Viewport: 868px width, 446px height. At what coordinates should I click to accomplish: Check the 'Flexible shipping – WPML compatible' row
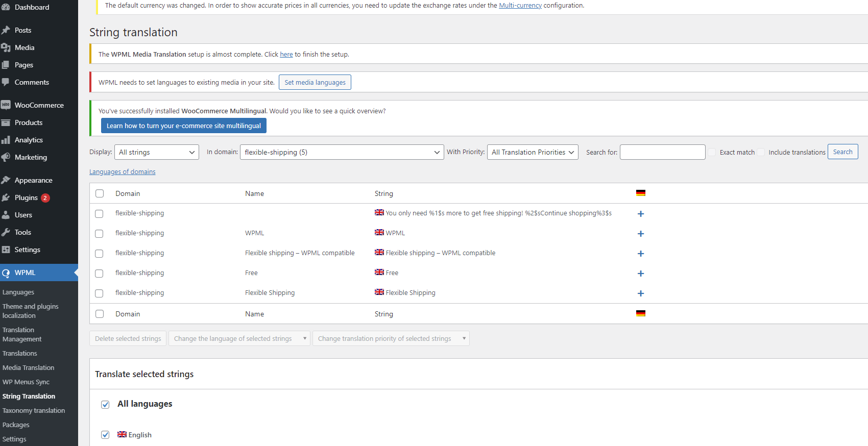point(99,254)
